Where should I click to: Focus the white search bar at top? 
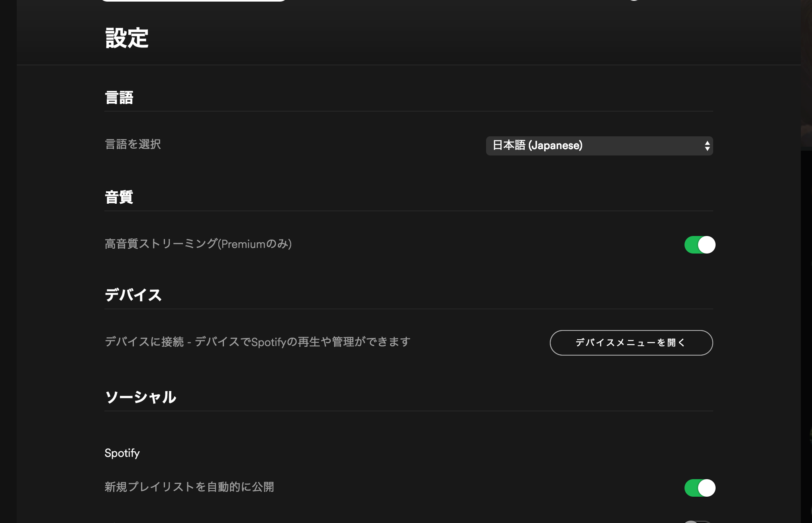click(x=194, y=1)
